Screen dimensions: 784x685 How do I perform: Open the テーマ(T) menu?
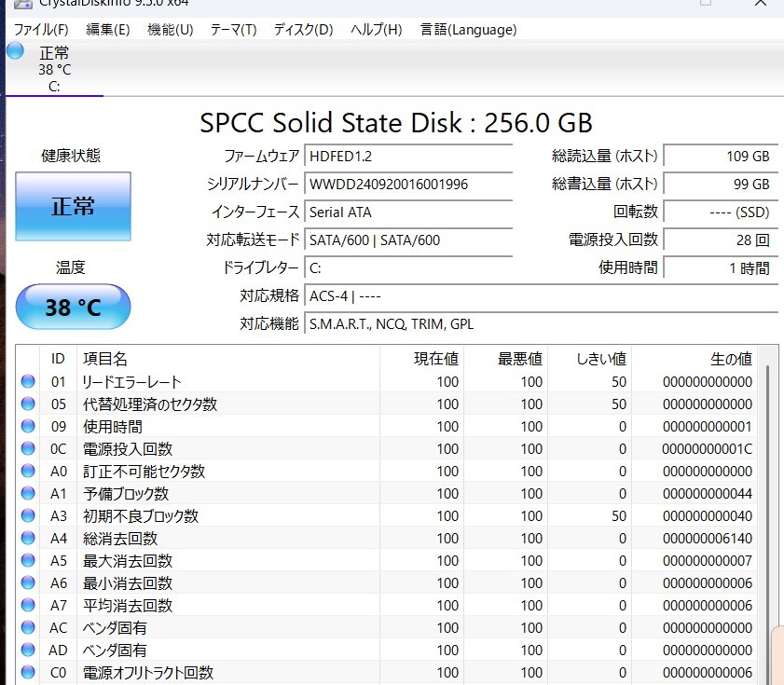click(233, 30)
